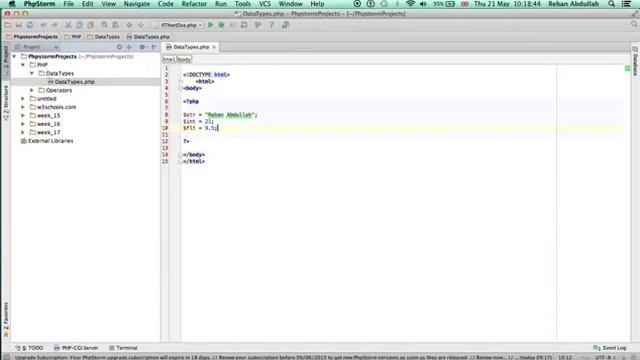
Task: Click the Copy toolbar icon
Action: point(79,25)
